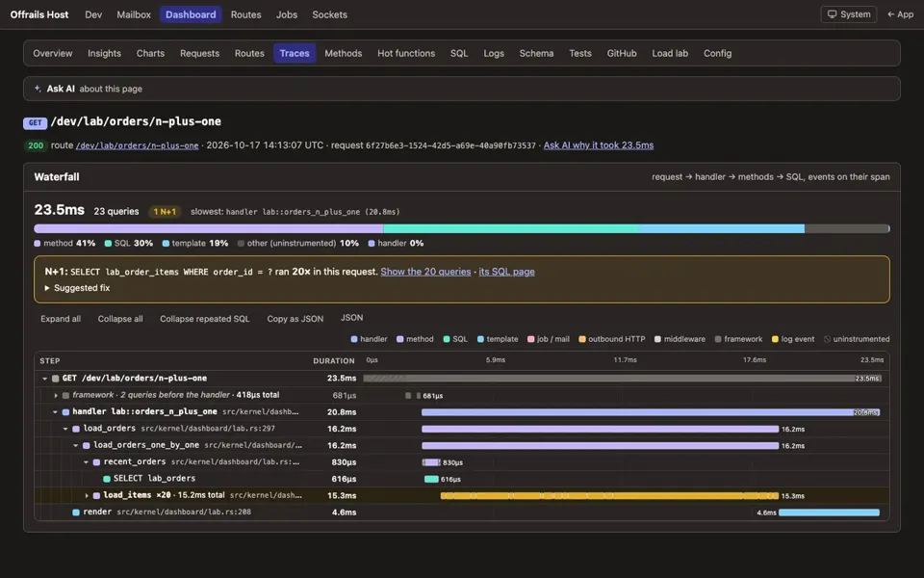Click the Expand all button
The image size is (924, 578).
[x=60, y=319]
